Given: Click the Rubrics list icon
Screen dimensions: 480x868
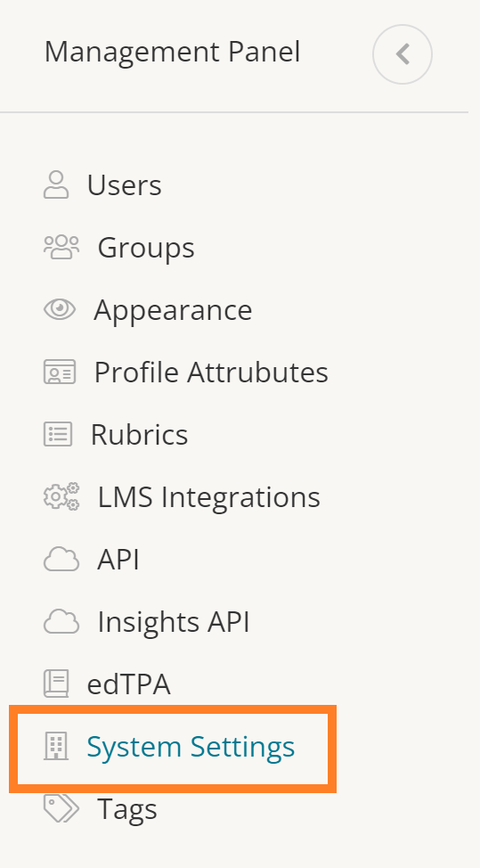Looking at the screenshot, I should coord(58,434).
